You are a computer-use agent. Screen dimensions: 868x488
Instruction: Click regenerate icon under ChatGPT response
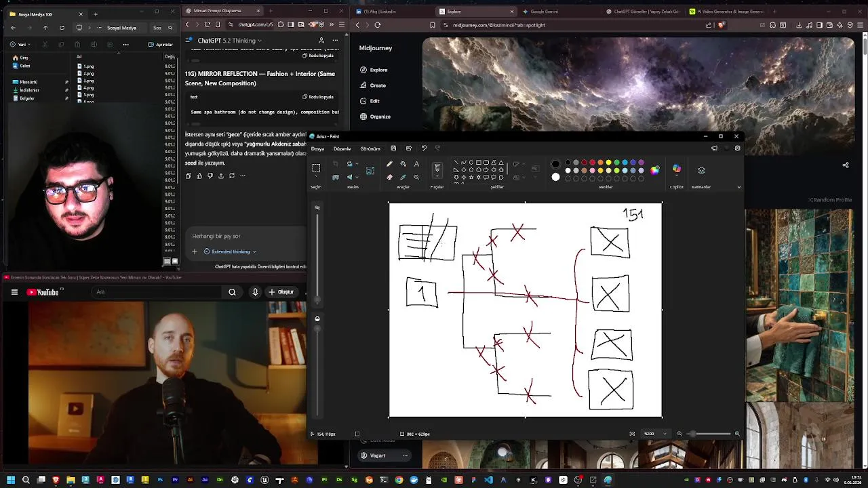(x=232, y=176)
